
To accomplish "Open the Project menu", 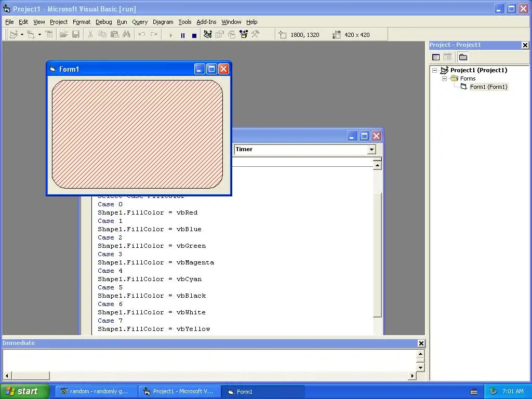I will click(59, 22).
